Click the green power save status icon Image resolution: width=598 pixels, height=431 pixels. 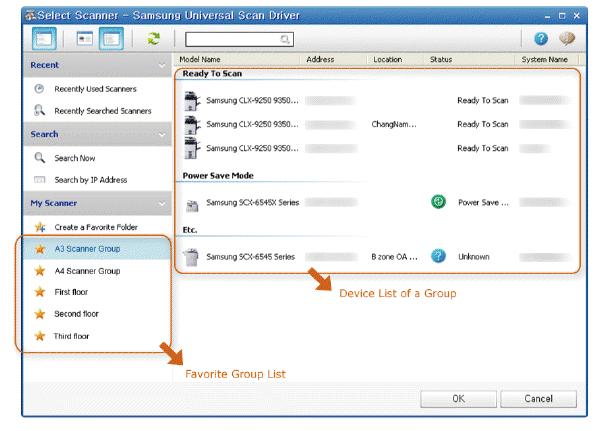pos(438,201)
